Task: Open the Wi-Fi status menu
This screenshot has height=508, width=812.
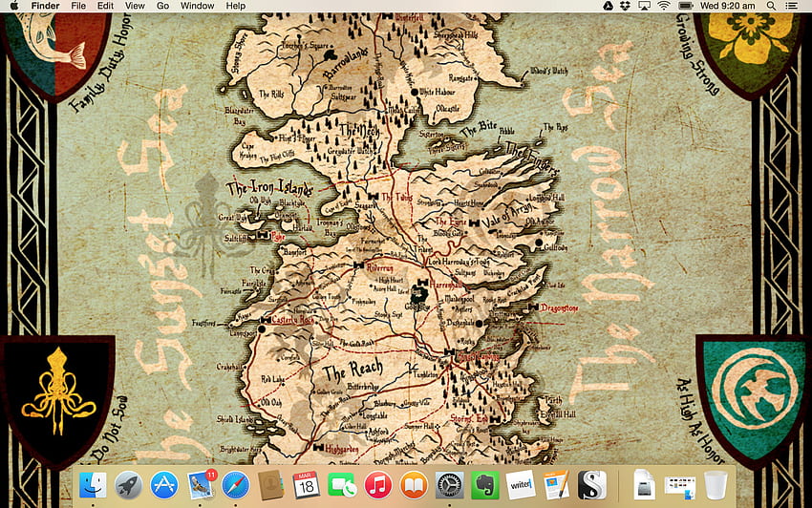Action: [663, 6]
